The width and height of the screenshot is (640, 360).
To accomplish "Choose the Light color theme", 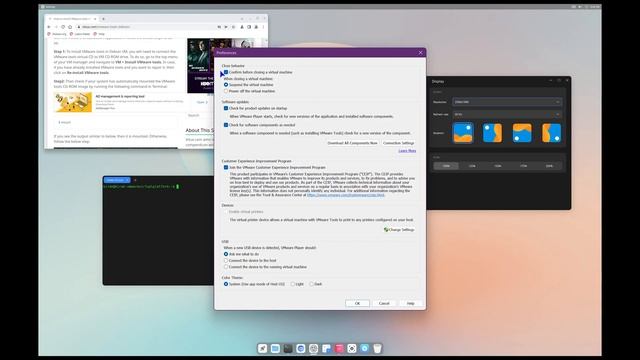I will pos(293,284).
